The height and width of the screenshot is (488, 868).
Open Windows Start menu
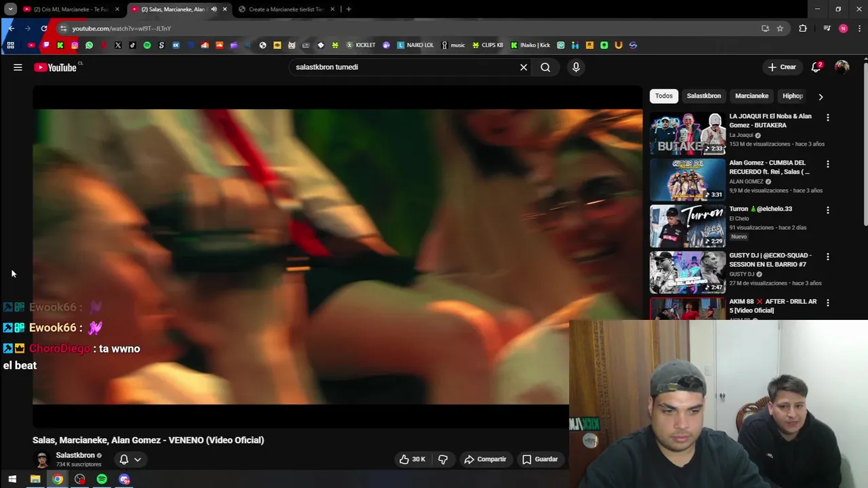(12, 479)
